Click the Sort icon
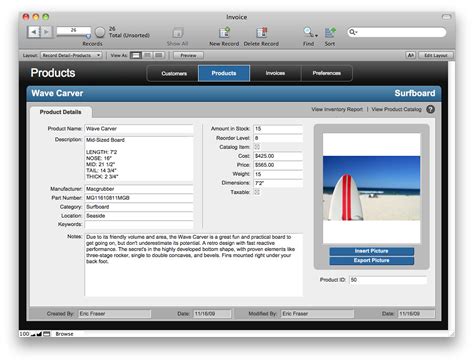 click(x=330, y=32)
